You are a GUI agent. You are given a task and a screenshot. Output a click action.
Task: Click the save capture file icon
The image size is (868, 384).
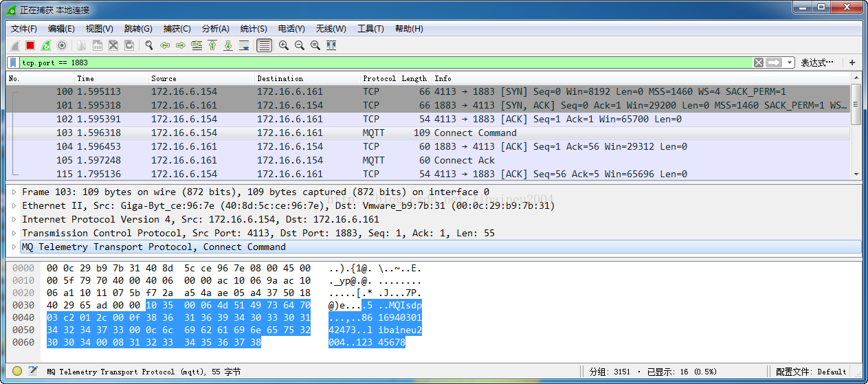pyautogui.click(x=98, y=45)
